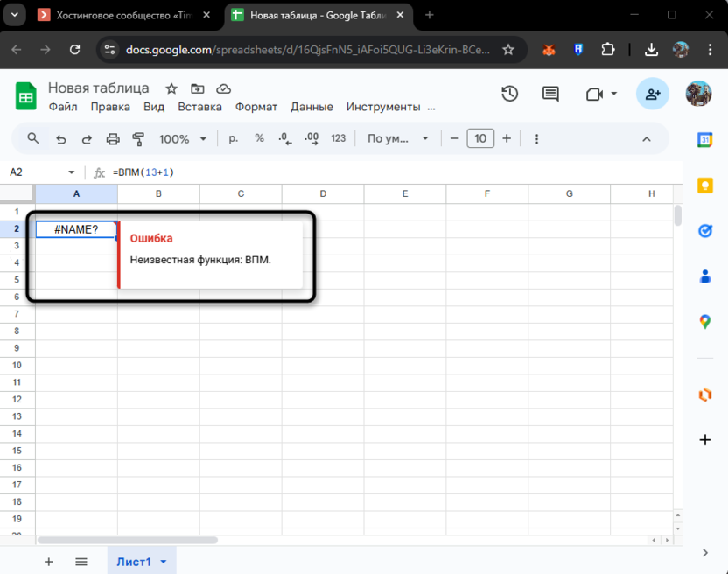Open Google account avatar in Sheets
This screenshot has height=574, width=728.
[698, 94]
